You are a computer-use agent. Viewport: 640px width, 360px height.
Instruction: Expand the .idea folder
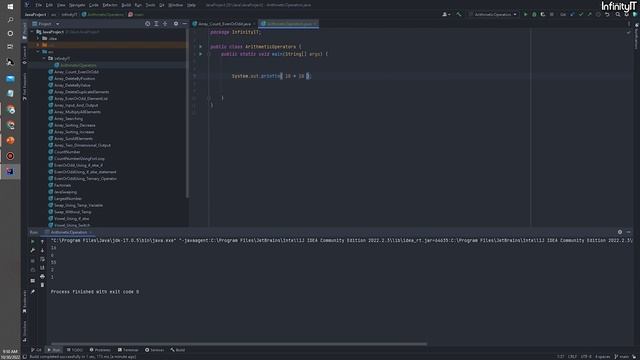point(38,38)
